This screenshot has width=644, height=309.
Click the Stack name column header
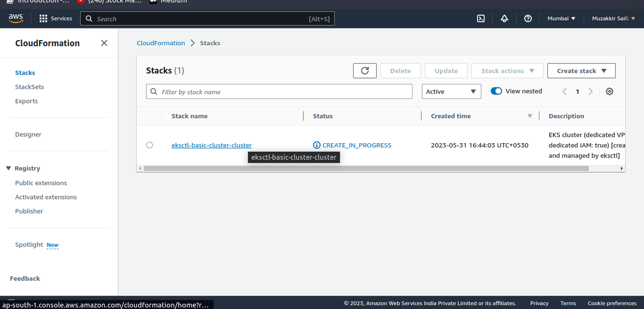(x=189, y=116)
